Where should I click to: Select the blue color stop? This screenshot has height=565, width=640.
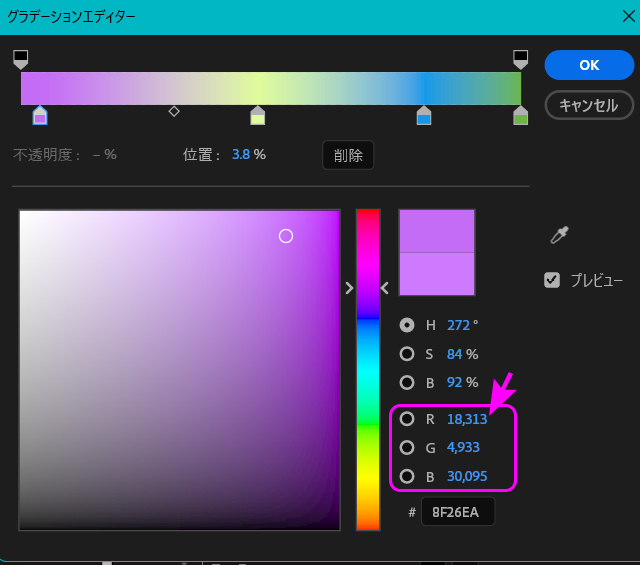tap(424, 116)
